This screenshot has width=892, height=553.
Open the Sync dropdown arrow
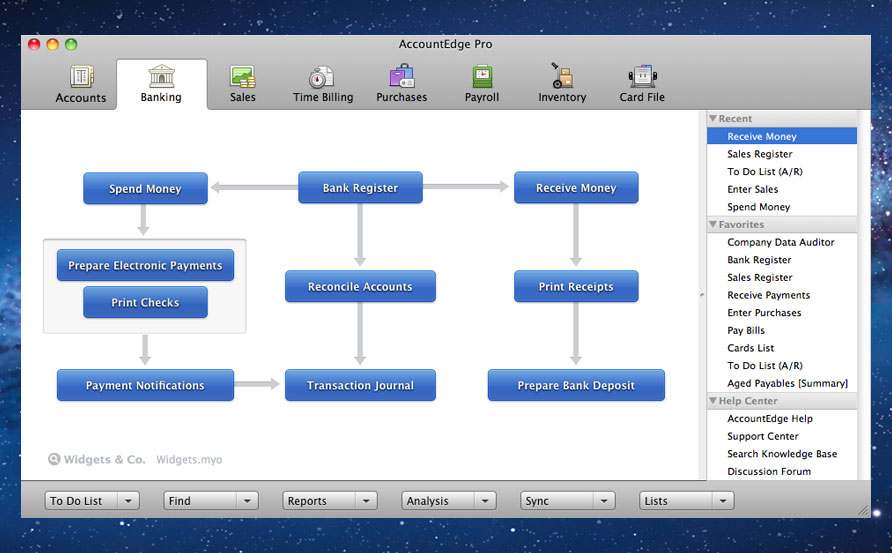[x=604, y=501]
